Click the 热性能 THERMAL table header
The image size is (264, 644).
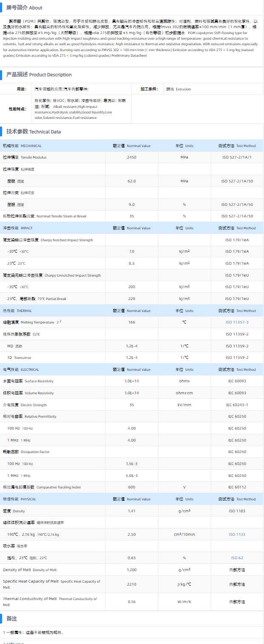pos(17,311)
